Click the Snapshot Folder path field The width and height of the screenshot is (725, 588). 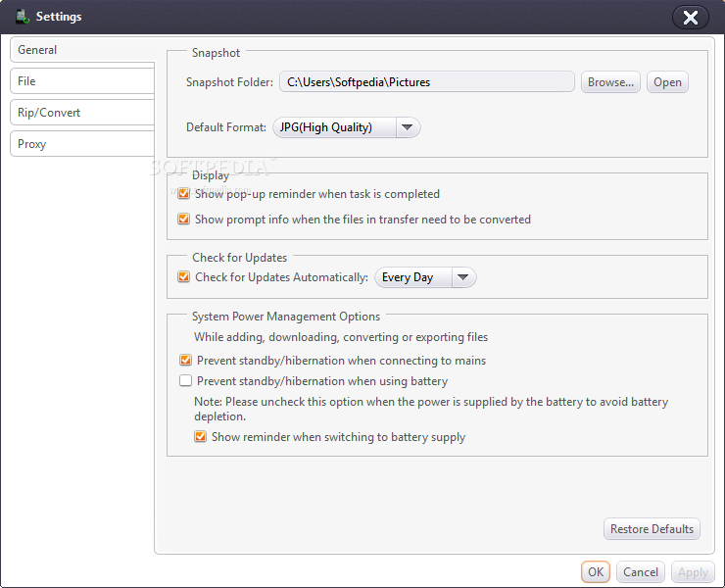tap(427, 82)
